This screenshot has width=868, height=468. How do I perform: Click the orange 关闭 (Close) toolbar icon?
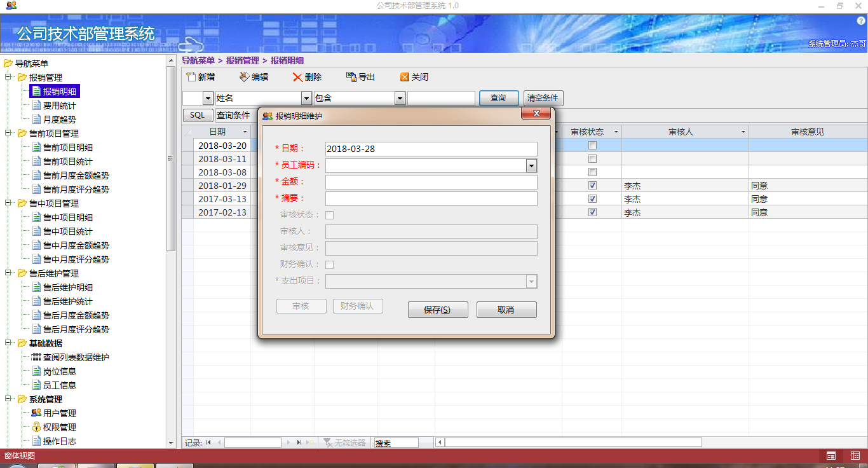coord(404,77)
